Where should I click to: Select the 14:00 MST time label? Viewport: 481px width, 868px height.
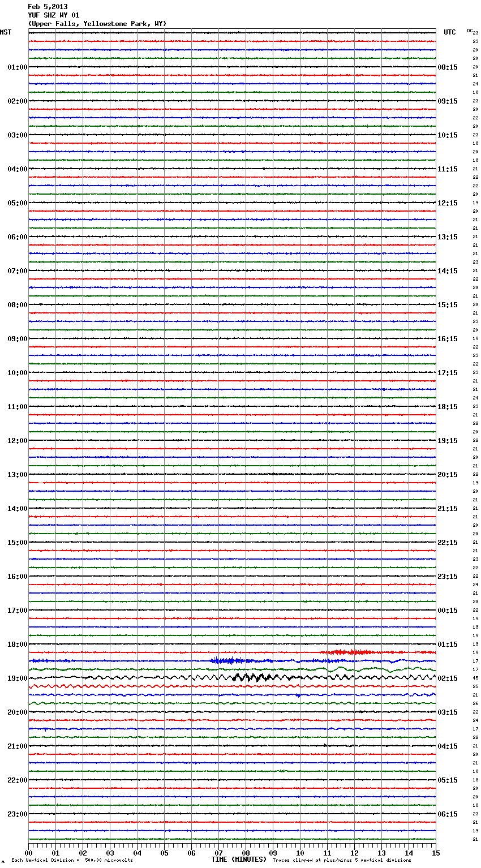click(18, 509)
